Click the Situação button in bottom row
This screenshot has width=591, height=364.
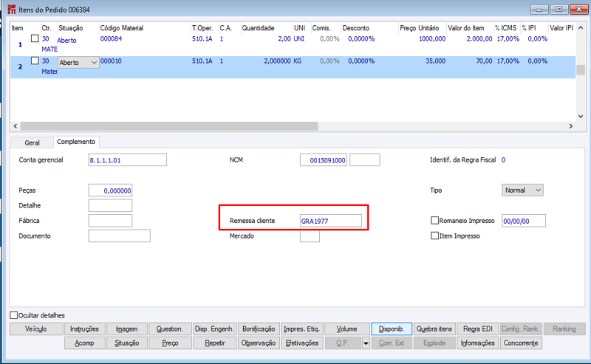[x=126, y=343]
